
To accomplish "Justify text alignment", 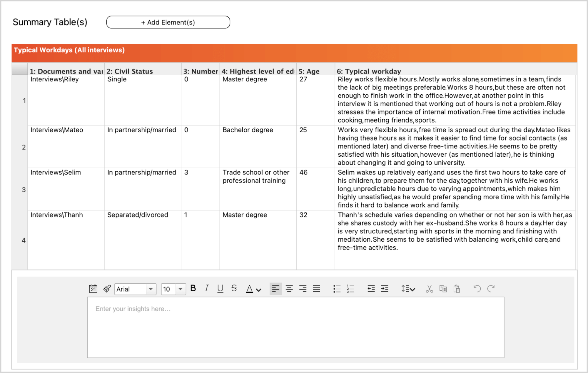I will click(316, 289).
